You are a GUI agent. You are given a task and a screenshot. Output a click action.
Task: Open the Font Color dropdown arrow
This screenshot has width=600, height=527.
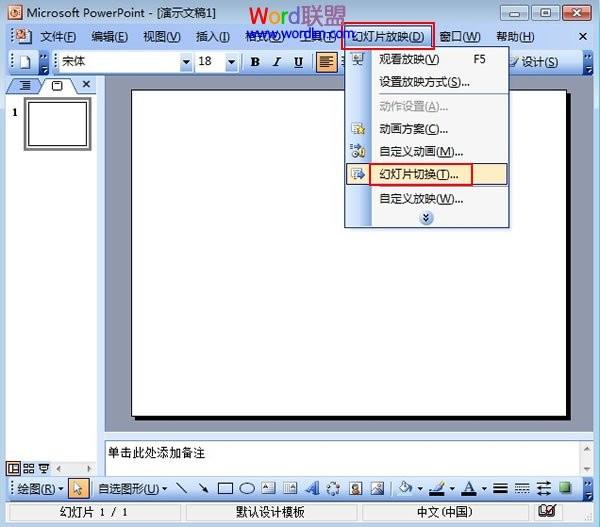click(484, 489)
